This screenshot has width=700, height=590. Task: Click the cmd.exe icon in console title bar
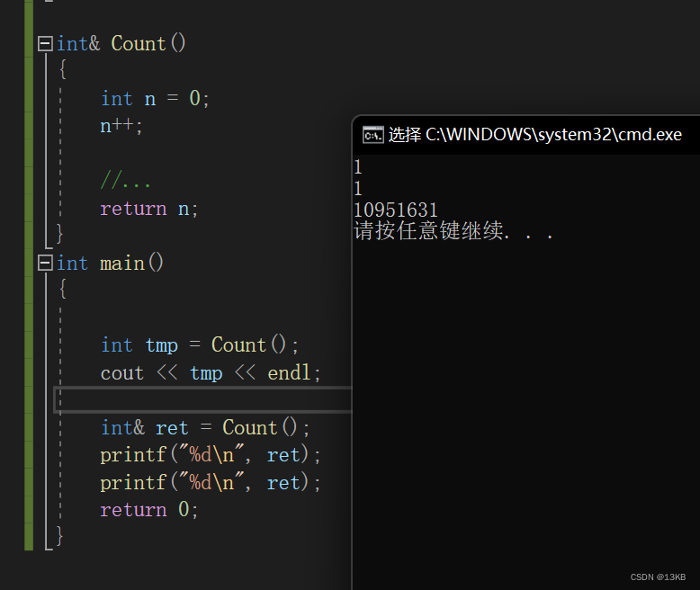(372, 135)
